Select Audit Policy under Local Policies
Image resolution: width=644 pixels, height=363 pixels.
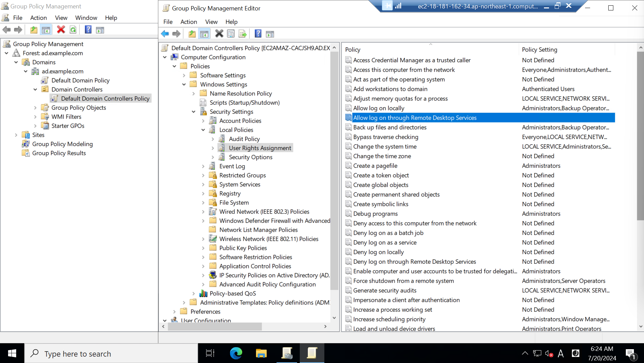pos(244,139)
